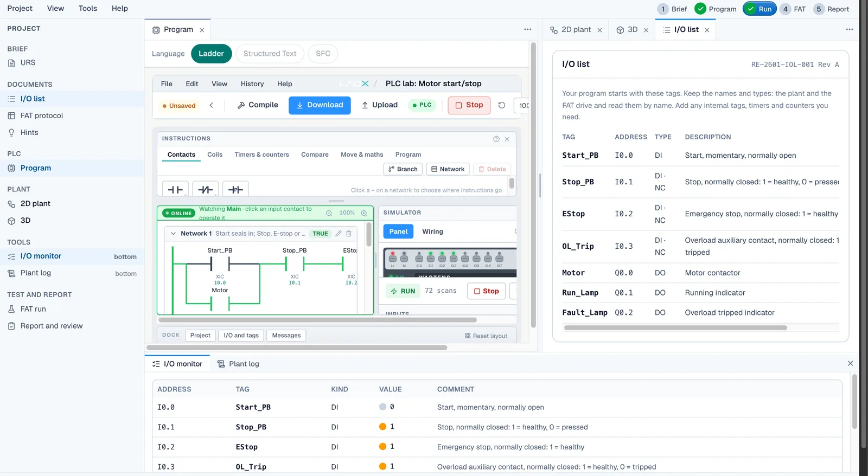Image resolution: width=868 pixels, height=476 pixels.
Task: Click Reset layout in the dock
Action: 486,336
